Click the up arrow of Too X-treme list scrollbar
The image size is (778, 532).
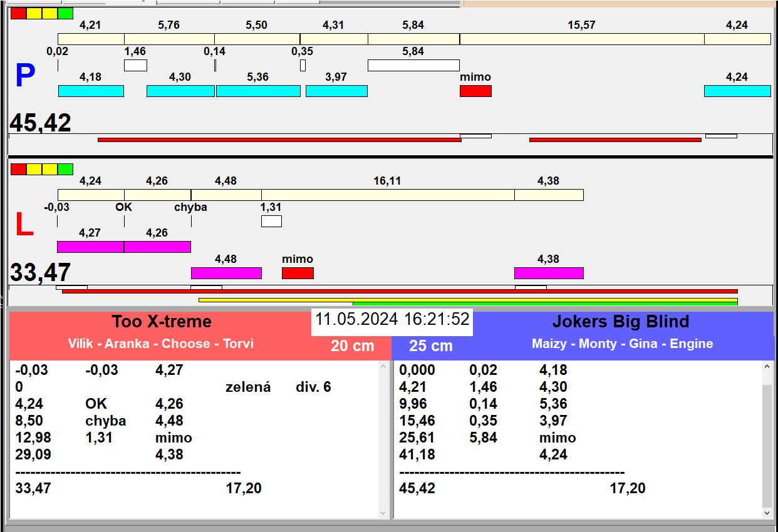384,367
